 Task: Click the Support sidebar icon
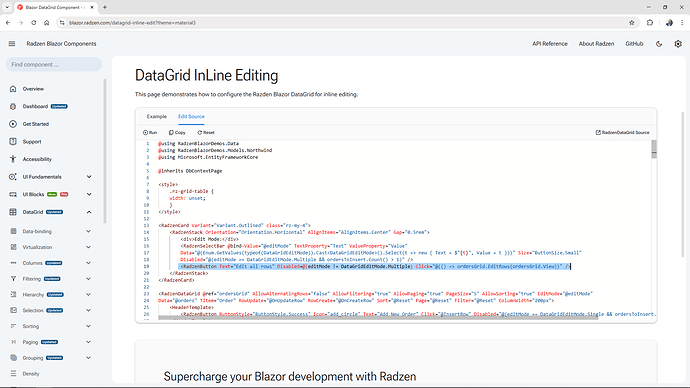coord(13,142)
